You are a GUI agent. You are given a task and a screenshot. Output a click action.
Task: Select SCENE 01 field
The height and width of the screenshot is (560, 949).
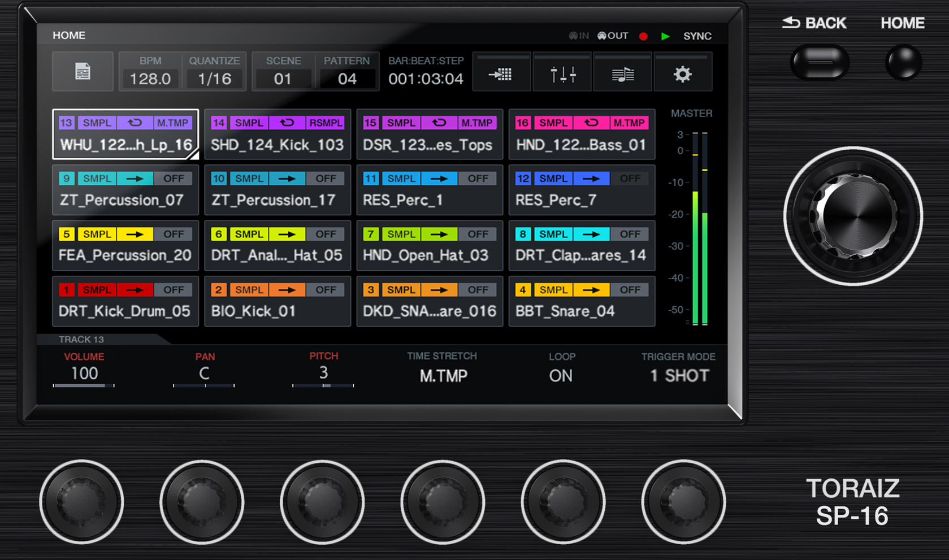click(283, 72)
